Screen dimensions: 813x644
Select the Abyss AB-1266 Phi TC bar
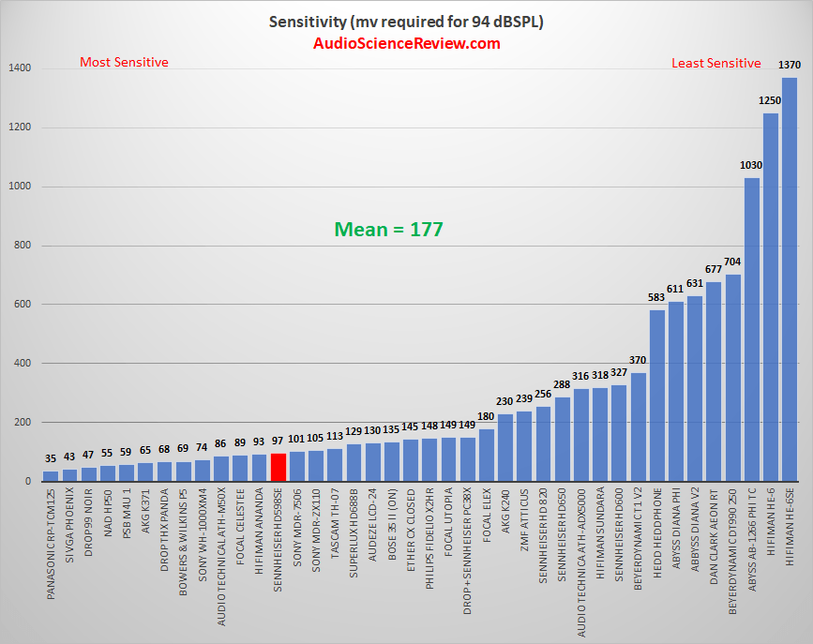(752, 329)
